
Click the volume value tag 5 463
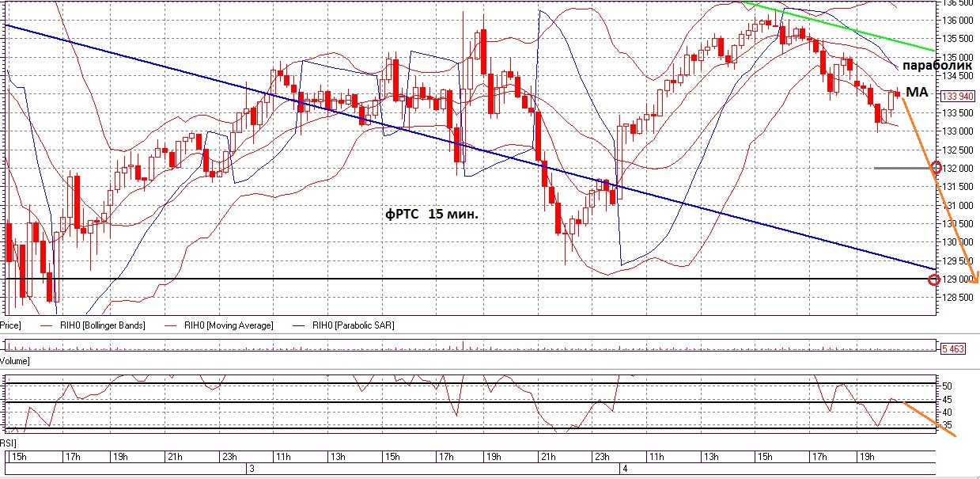[x=953, y=348]
